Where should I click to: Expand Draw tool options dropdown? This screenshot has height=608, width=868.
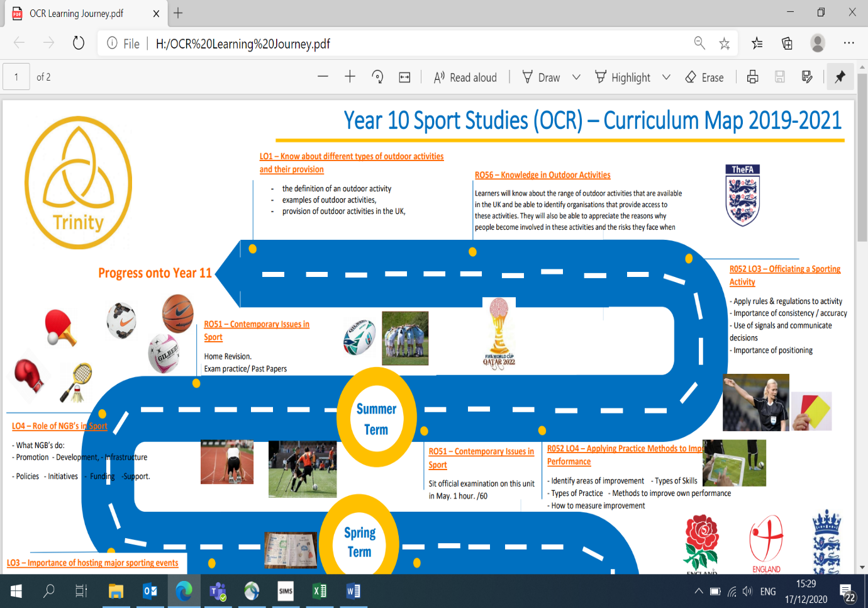pyautogui.click(x=576, y=77)
